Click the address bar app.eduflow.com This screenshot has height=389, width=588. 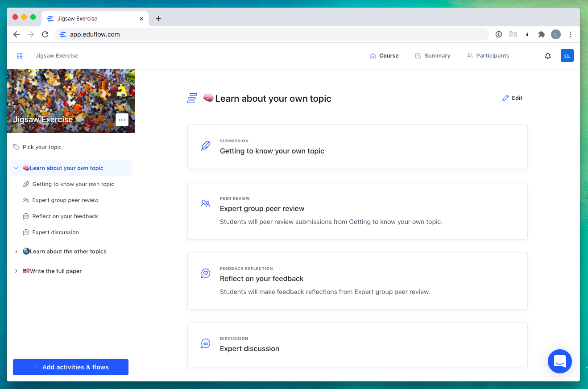tap(272, 34)
